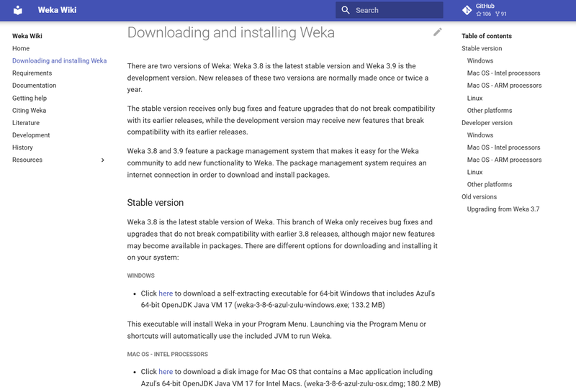This screenshot has height=392, width=576.
Task: Jump to Linux under Developer version
Action: coord(474,172)
